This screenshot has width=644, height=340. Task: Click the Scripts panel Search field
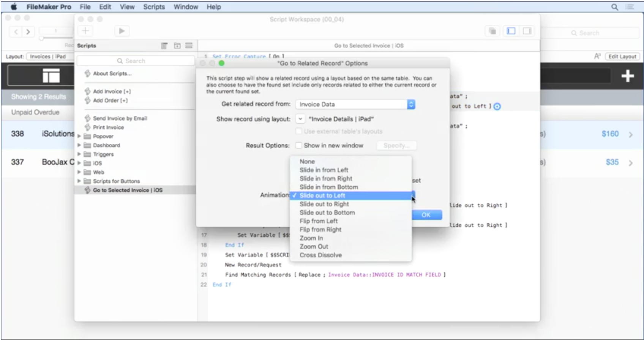136,61
